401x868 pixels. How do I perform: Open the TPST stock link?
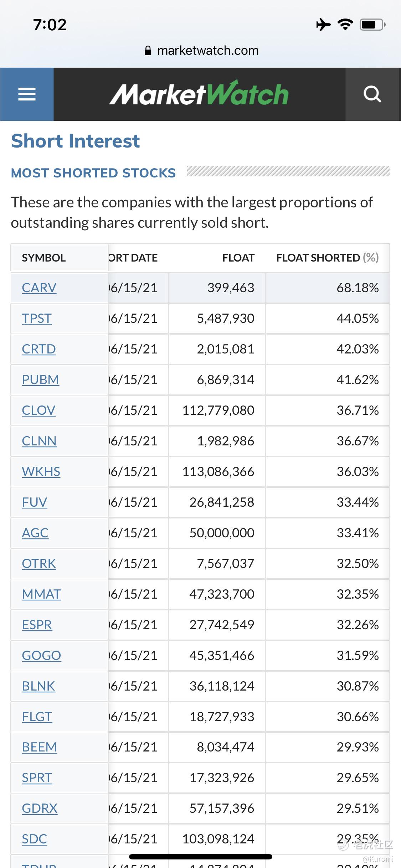click(37, 319)
